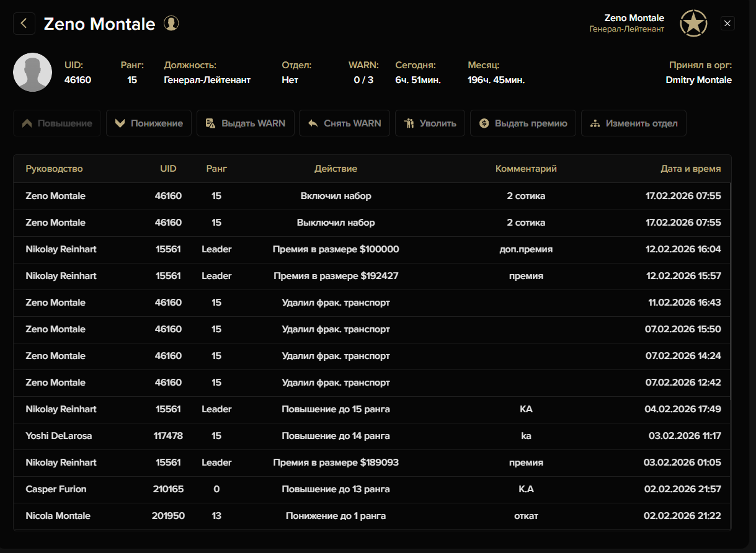This screenshot has width=756, height=553.
Task: Click Yoshi DeLarosa in the log table
Action: click(x=58, y=436)
